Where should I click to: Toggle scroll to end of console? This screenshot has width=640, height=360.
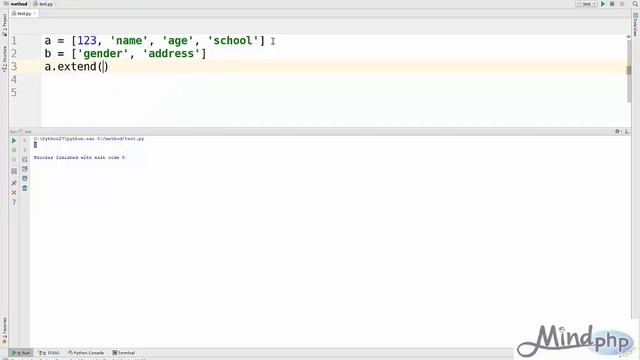pos(24,169)
